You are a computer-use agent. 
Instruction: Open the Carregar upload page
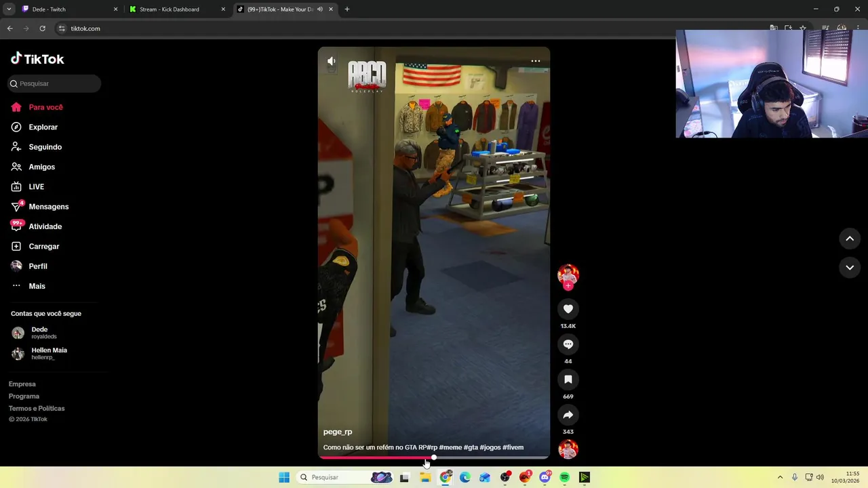[x=35, y=247]
